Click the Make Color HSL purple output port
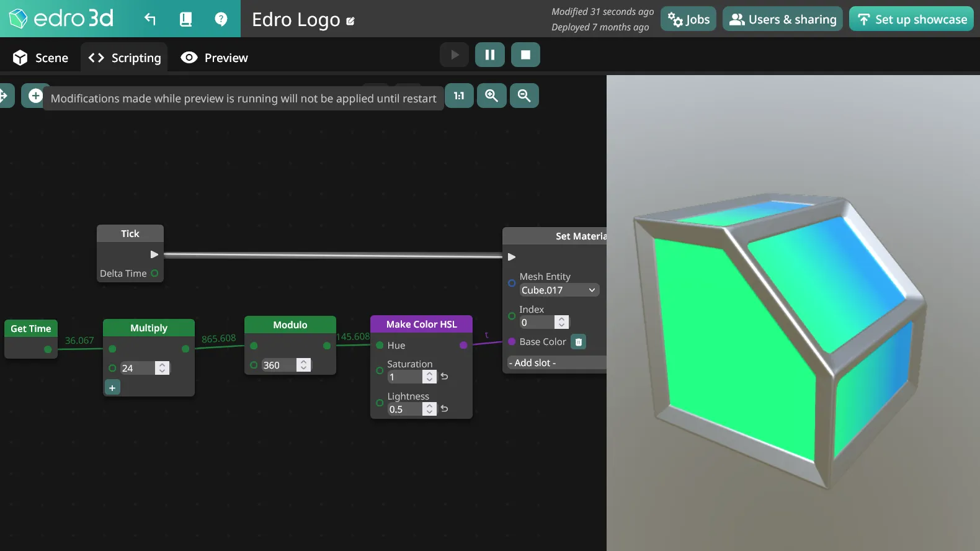 [x=463, y=346]
